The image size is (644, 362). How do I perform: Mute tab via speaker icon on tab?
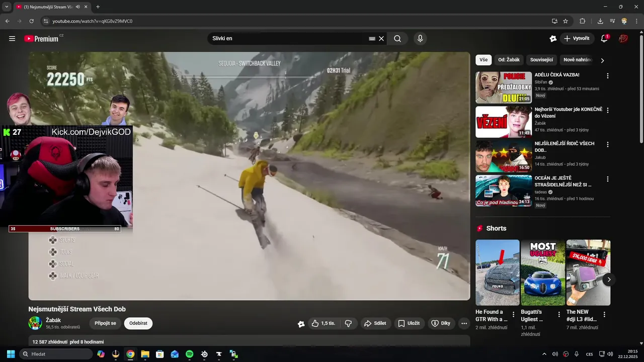pyautogui.click(x=77, y=7)
